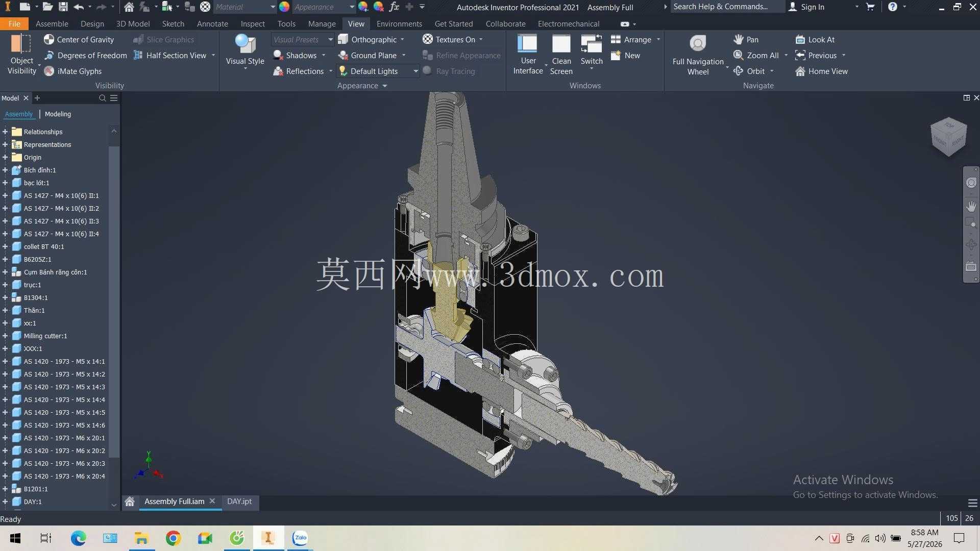
Task: Toggle Center of Gravity display
Action: 79,39
